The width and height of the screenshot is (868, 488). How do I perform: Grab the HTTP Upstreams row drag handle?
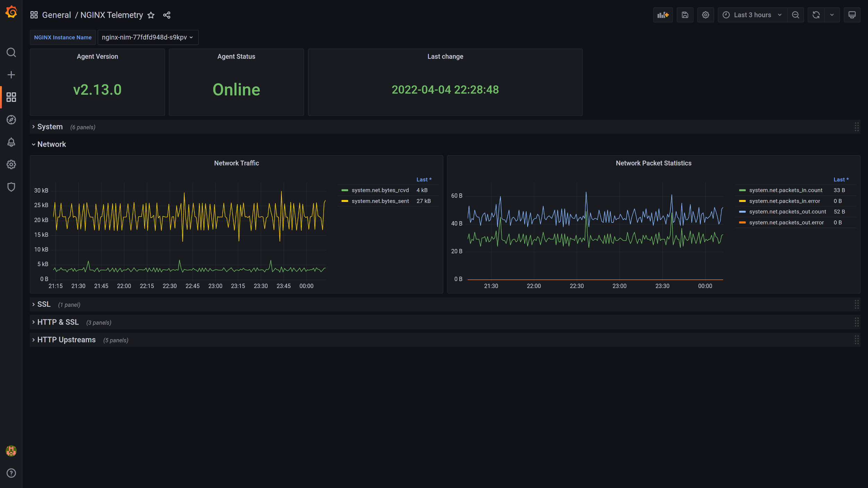pos(857,340)
